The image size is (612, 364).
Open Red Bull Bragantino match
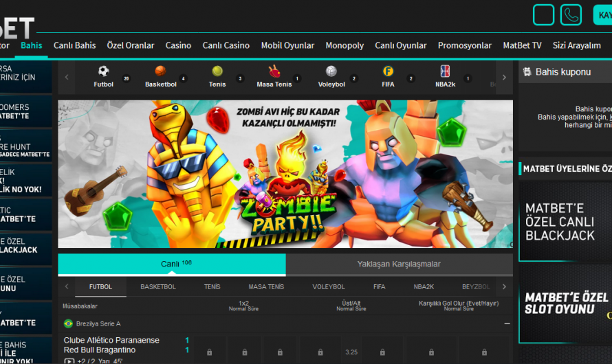point(100,350)
